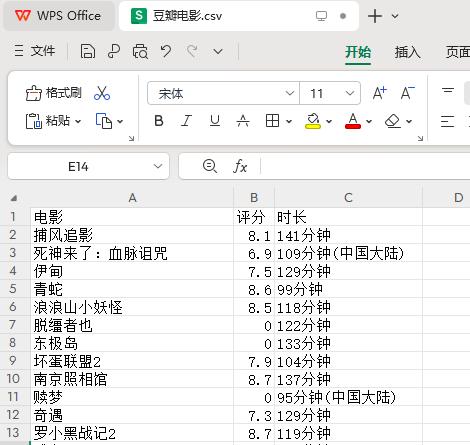Undo the last action

[166, 52]
